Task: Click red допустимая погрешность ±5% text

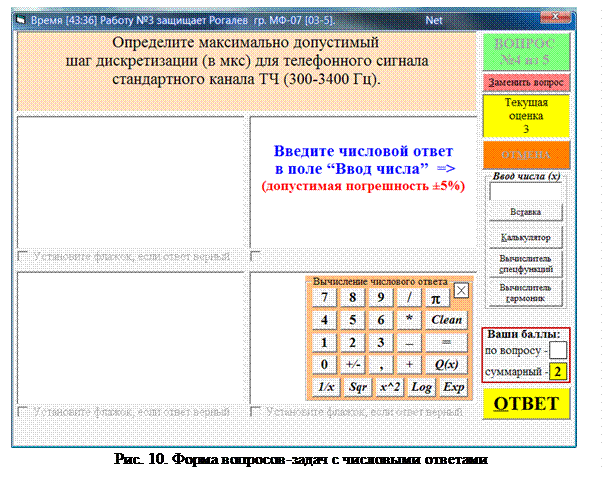Action: pyautogui.click(x=363, y=186)
